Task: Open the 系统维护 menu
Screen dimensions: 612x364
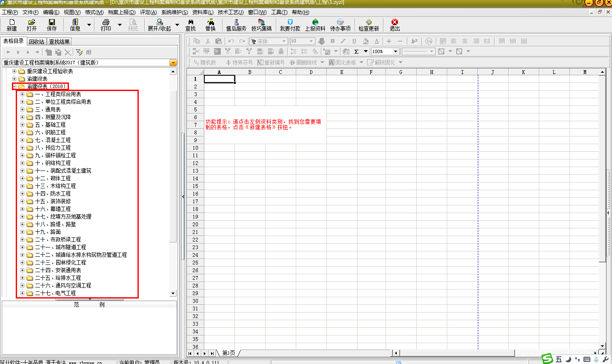Action: [x=174, y=12]
